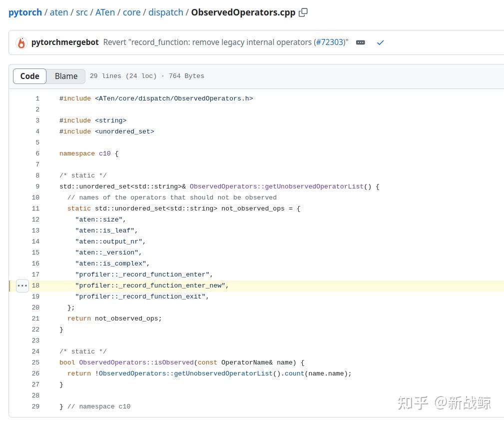Click the green checkmark for commit status
This screenshot has height=423, width=504.
pos(380,42)
